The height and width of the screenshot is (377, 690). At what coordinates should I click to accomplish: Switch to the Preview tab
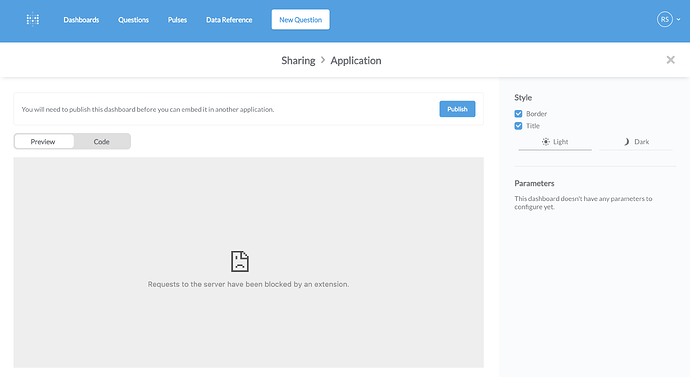[x=44, y=142]
